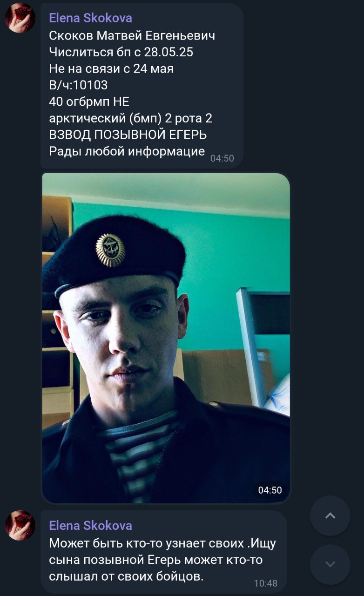Open the Elena Skokova sender name on last message
Image resolution: width=364 pixels, height=596 pixels.
(x=90, y=526)
